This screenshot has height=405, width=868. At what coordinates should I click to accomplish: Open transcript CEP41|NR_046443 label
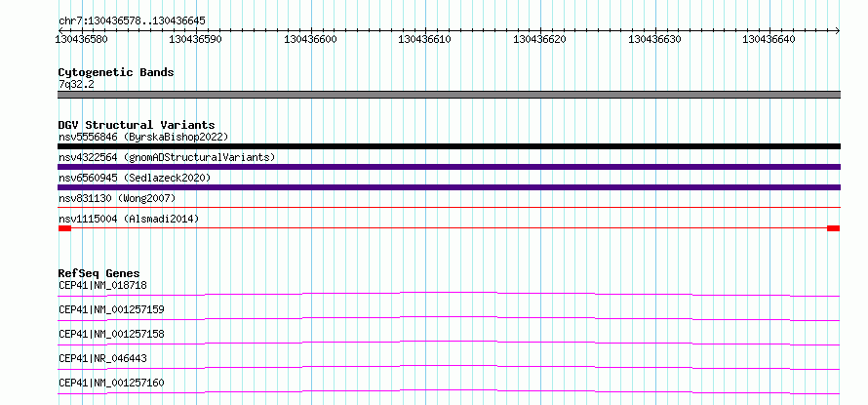pos(102,358)
